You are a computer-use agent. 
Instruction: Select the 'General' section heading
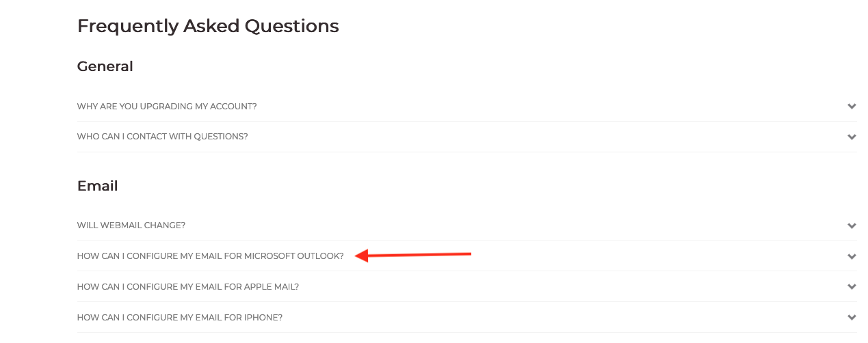[105, 66]
